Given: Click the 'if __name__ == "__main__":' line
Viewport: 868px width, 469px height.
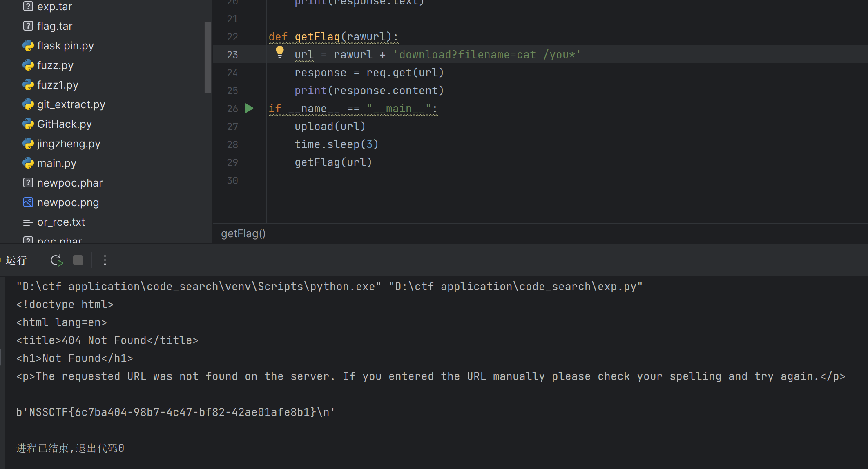Looking at the screenshot, I should tap(353, 109).
